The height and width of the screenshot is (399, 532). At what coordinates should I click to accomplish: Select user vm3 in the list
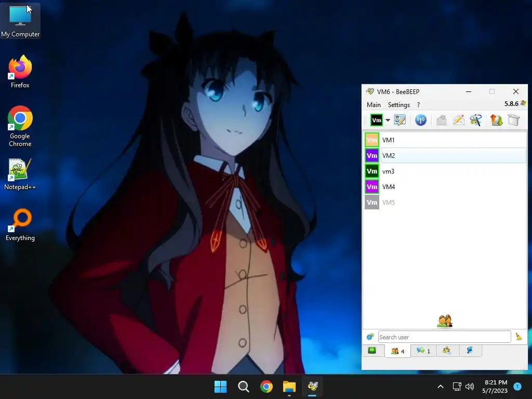click(445, 171)
